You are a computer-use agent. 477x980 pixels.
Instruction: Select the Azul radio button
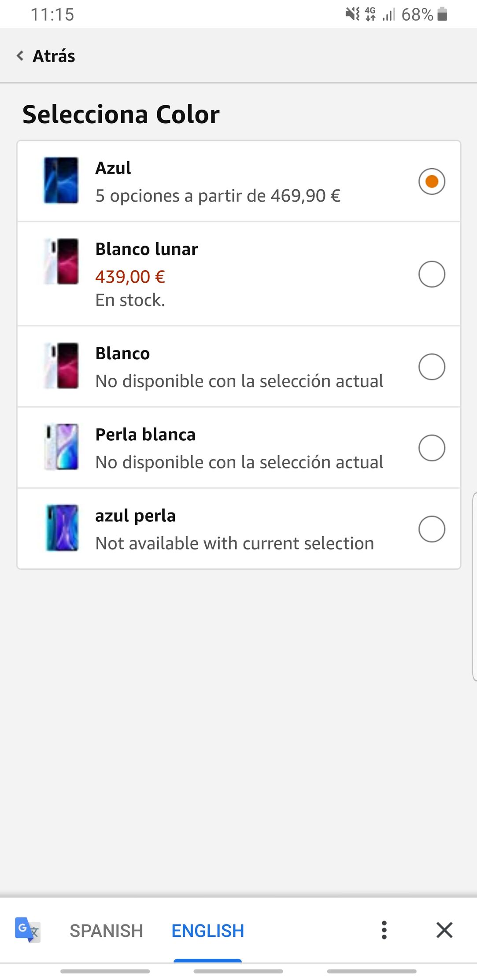click(x=432, y=181)
